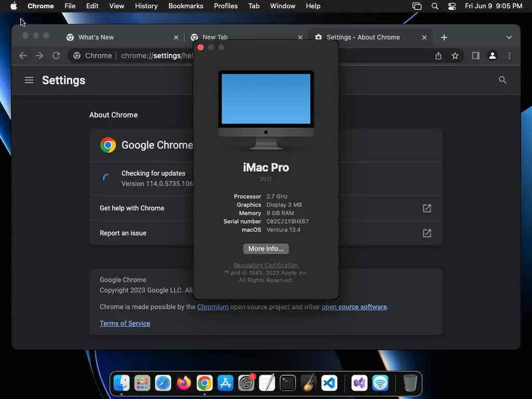Click the menu bar date and time

point(494,6)
